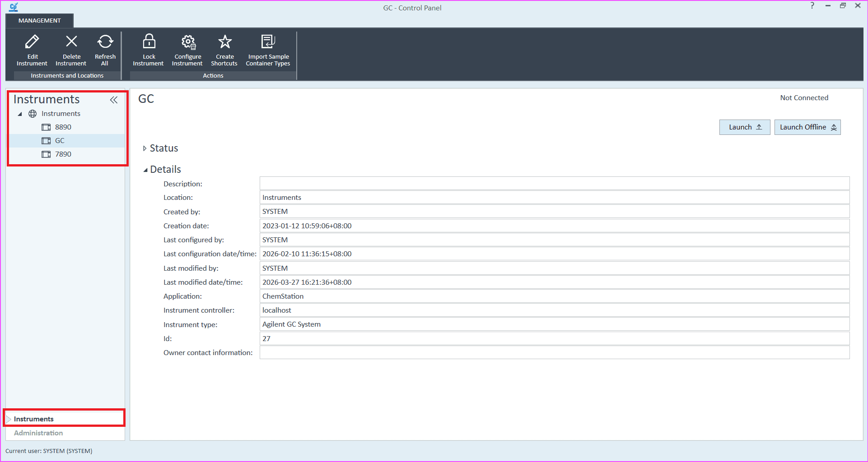Collapse the Details section

pos(145,170)
